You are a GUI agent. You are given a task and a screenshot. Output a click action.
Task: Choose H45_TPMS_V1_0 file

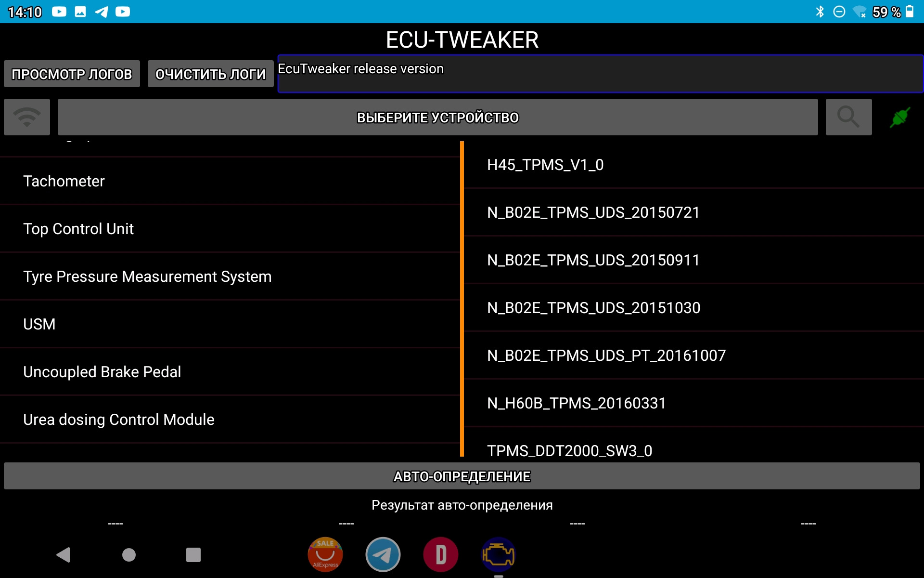(694, 165)
